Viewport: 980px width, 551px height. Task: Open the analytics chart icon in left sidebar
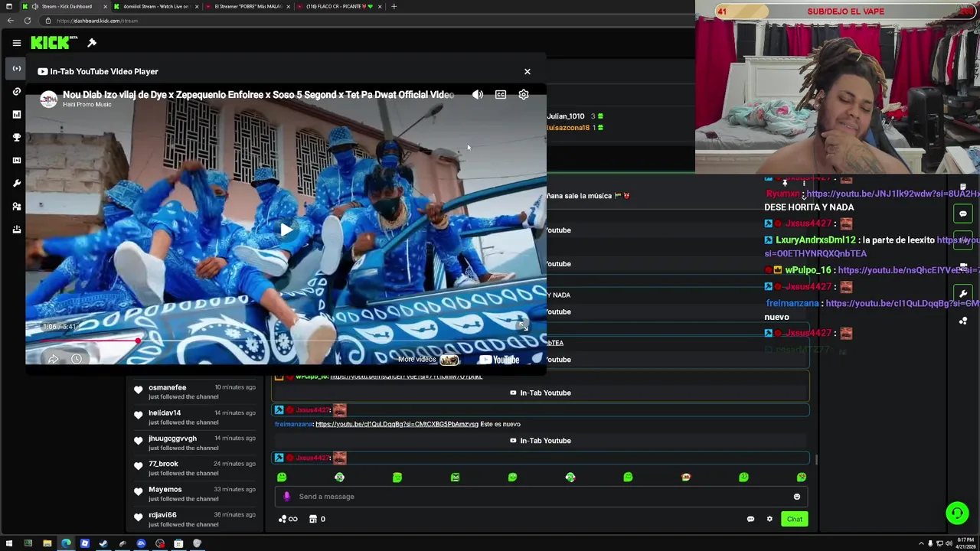coord(16,115)
